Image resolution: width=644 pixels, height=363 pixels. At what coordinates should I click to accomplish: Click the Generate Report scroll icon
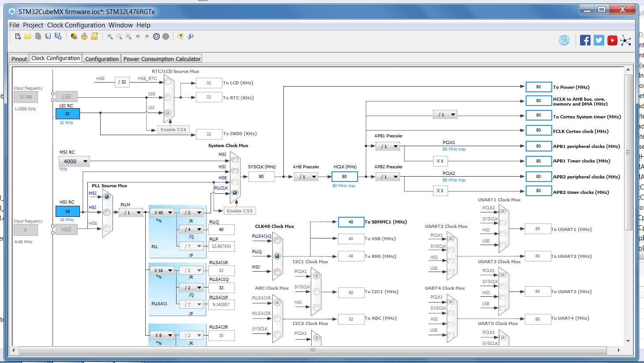coord(94,36)
